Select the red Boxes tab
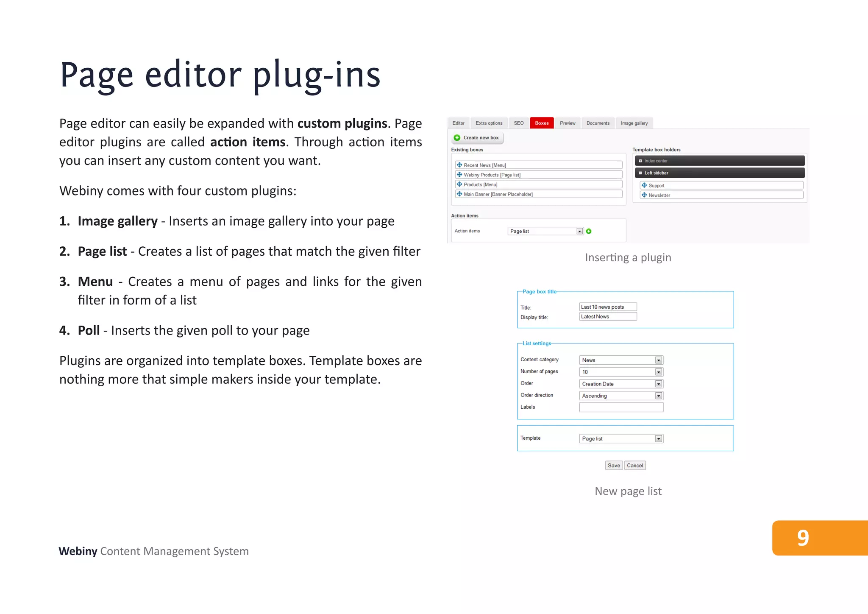This screenshot has width=868, height=614. click(x=542, y=123)
